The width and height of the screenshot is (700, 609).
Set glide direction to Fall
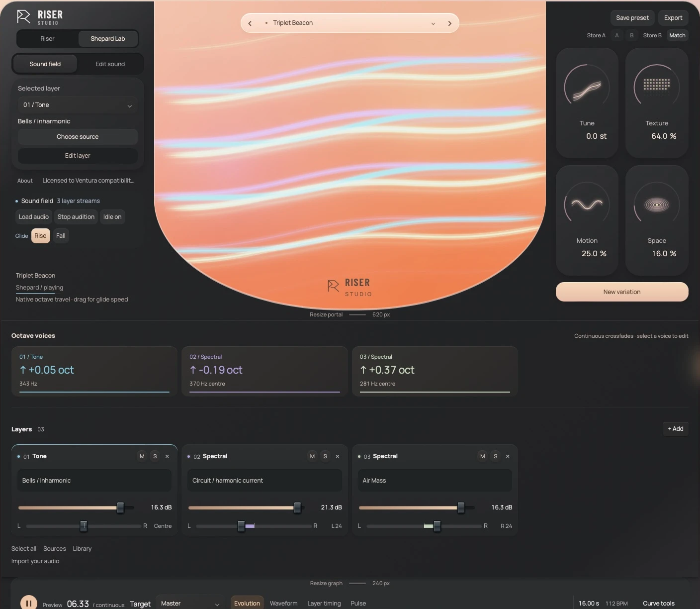coord(61,236)
